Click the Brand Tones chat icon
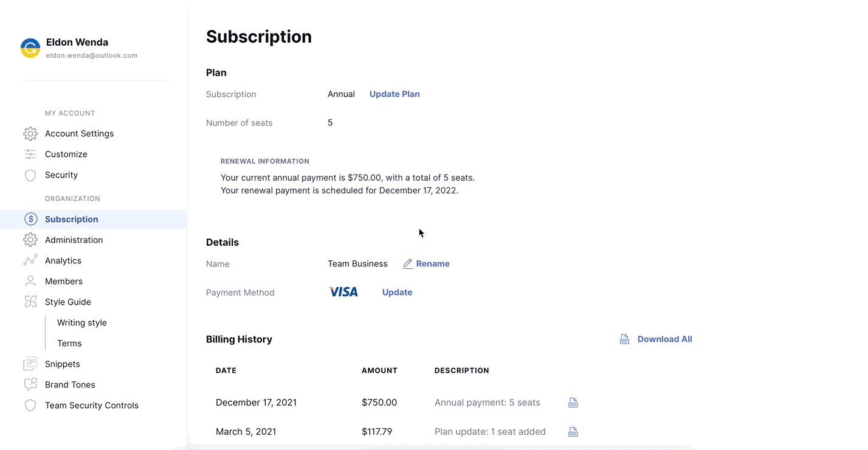Viewport: 868px width, 450px height. [x=30, y=385]
